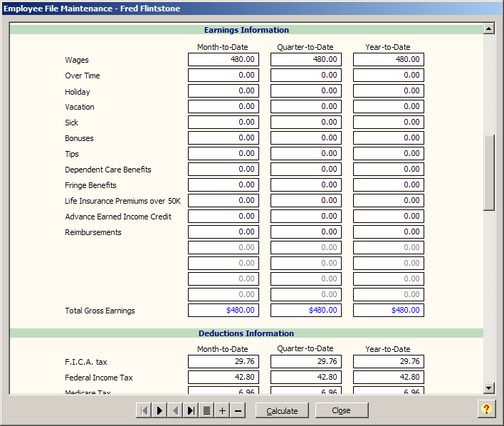Open help with the question mark icon
This screenshot has height=426, width=504.
pyautogui.click(x=486, y=409)
